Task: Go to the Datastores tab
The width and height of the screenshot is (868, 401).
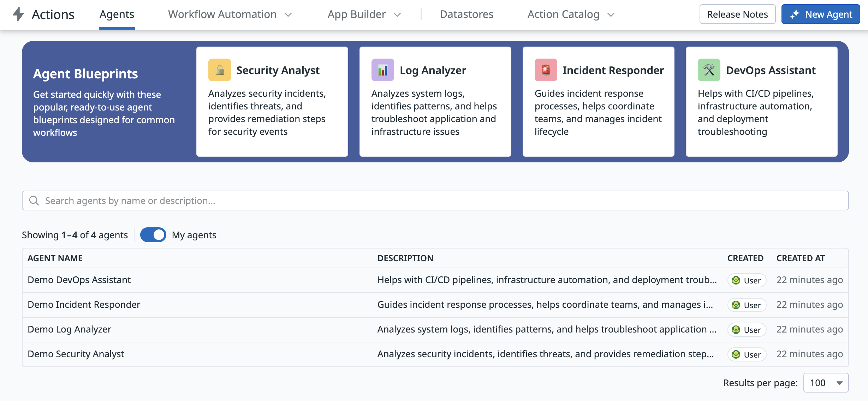Action: coord(466,14)
